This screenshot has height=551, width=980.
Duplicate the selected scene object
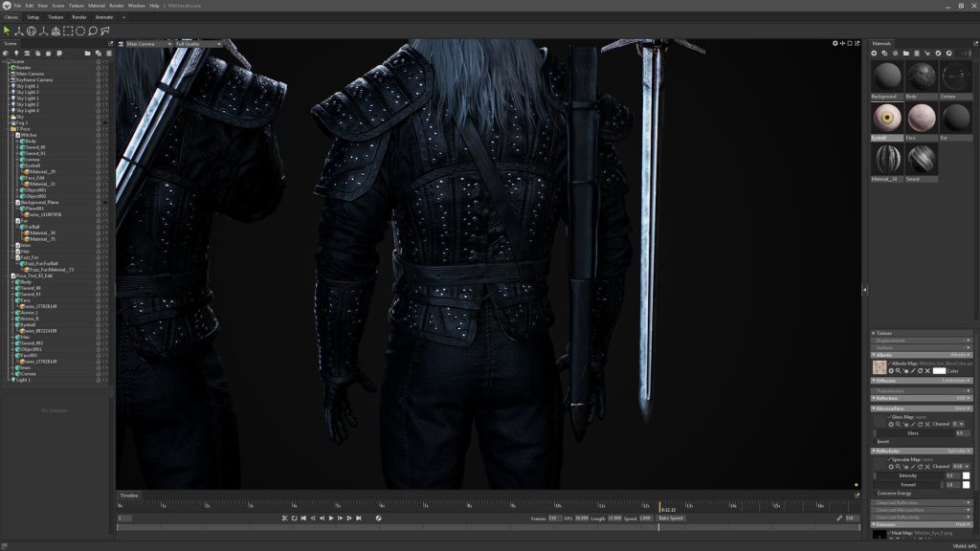tap(99, 54)
